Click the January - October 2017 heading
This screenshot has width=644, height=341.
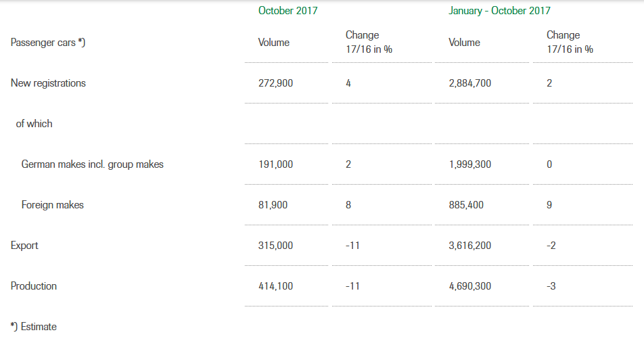coord(499,11)
